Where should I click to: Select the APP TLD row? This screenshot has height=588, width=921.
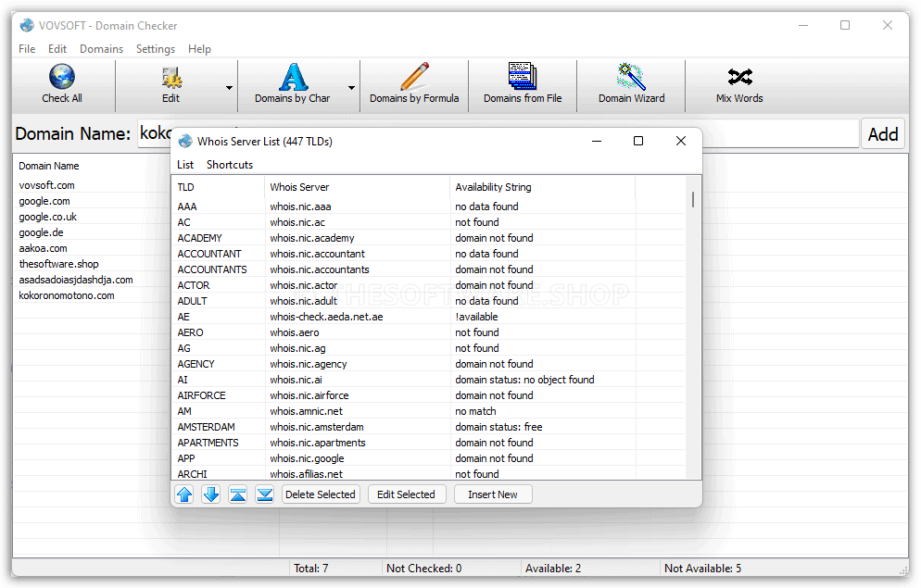429,459
